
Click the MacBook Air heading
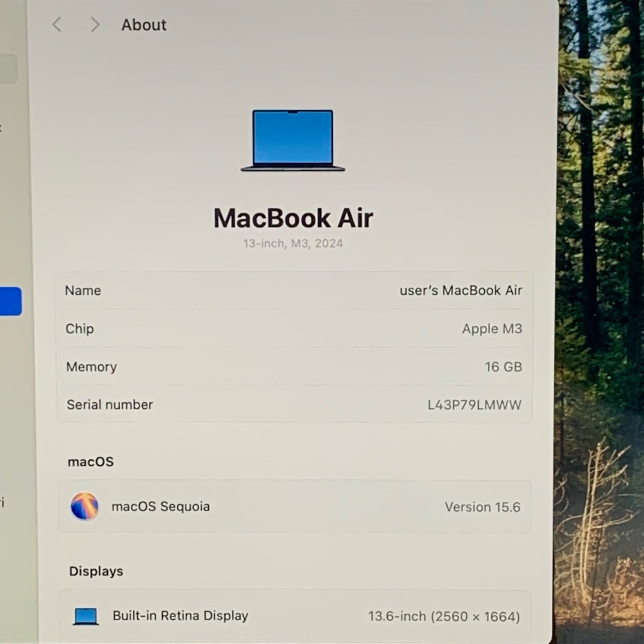click(x=293, y=218)
